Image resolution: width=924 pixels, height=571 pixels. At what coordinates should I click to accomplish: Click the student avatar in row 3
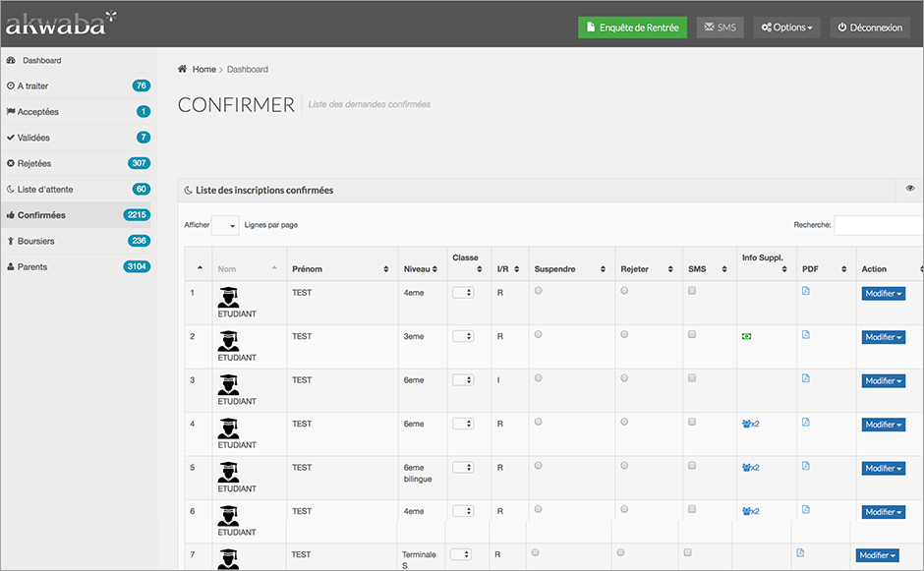(x=228, y=384)
